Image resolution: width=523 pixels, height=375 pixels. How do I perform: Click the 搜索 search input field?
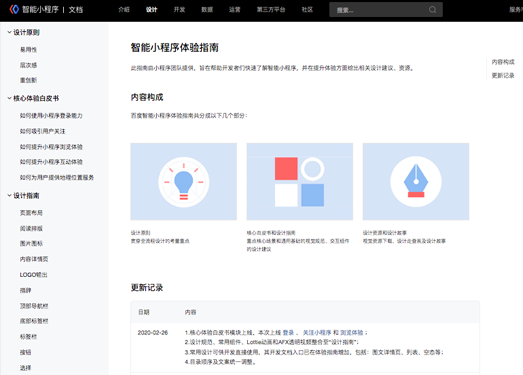click(x=386, y=10)
